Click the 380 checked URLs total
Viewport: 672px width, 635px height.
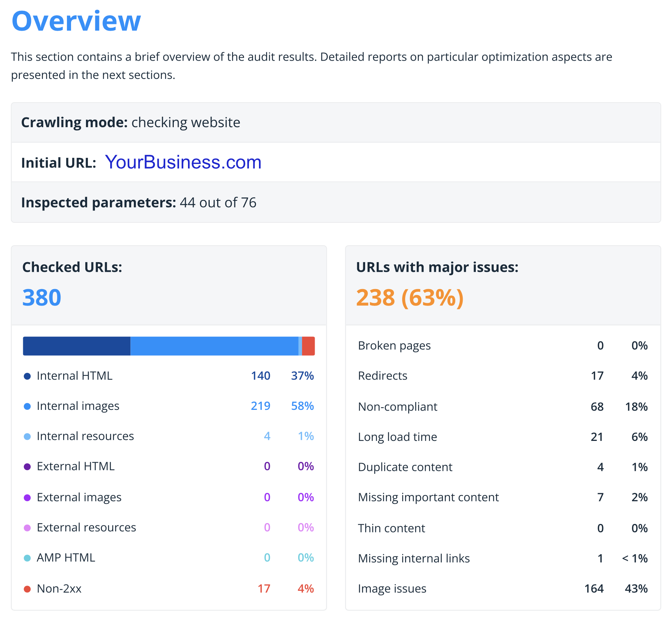coord(42,298)
